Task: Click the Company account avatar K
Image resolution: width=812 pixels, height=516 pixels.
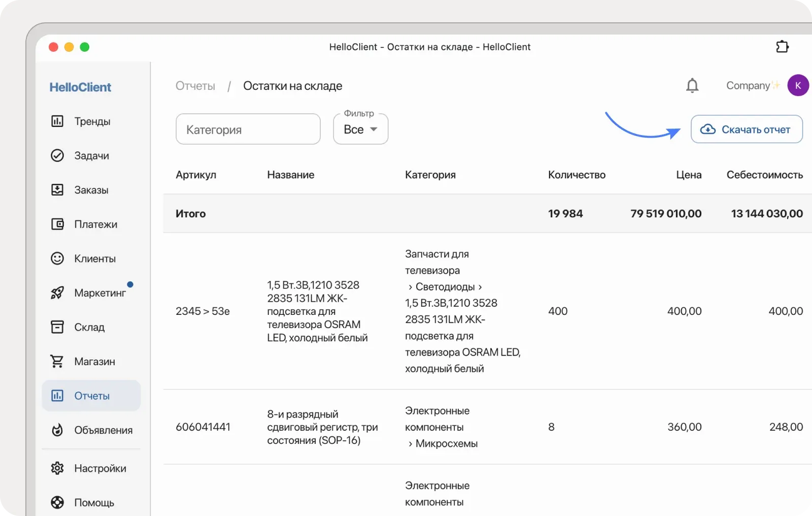Action: point(798,85)
